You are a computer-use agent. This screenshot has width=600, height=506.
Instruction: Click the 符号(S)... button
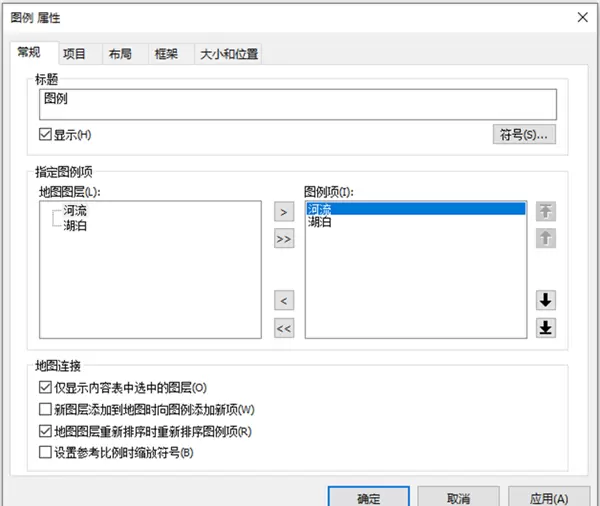click(525, 134)
